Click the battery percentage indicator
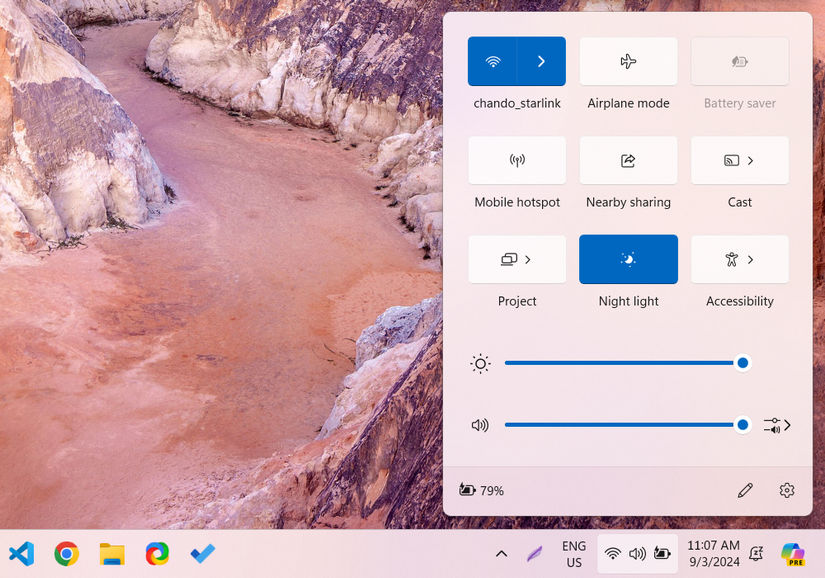This screenshot has width=825, height=578. point(481,490)
